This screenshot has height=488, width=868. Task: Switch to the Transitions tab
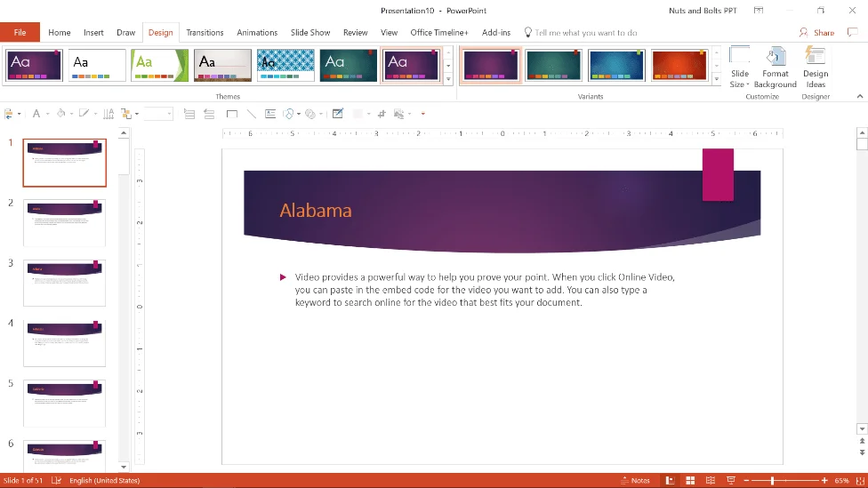click(x=205, y=33)
